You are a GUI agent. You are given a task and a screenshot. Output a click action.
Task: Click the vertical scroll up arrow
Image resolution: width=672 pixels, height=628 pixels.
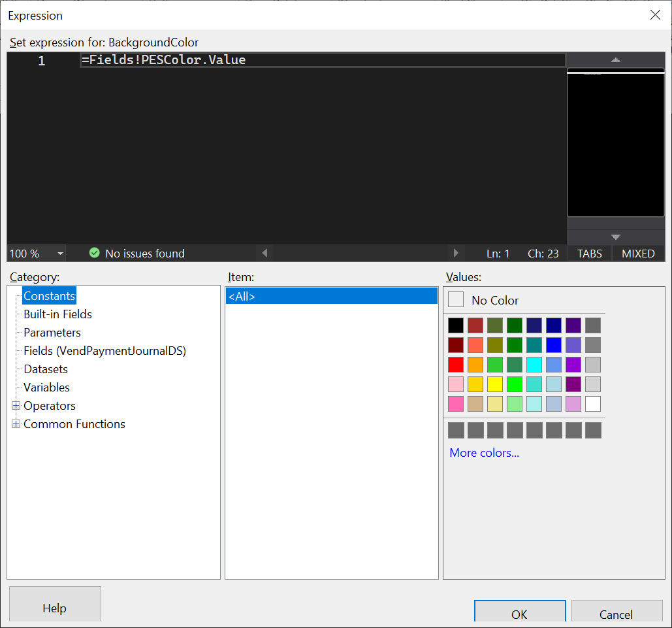coord(616,60)
